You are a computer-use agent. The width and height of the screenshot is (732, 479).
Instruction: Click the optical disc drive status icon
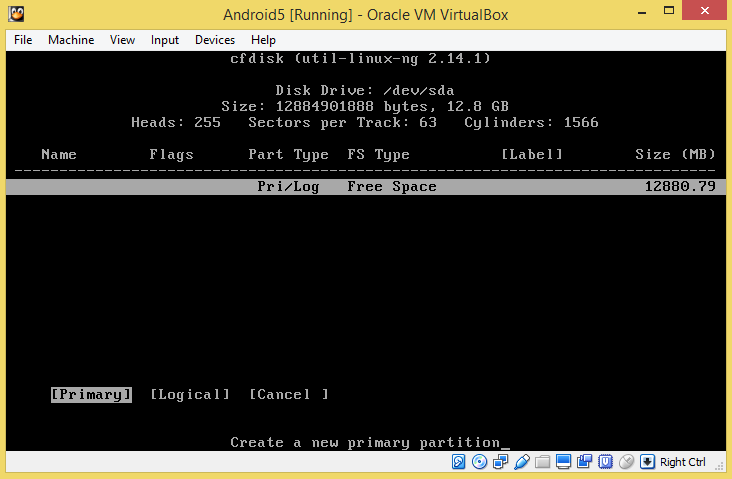click(479, 462)
